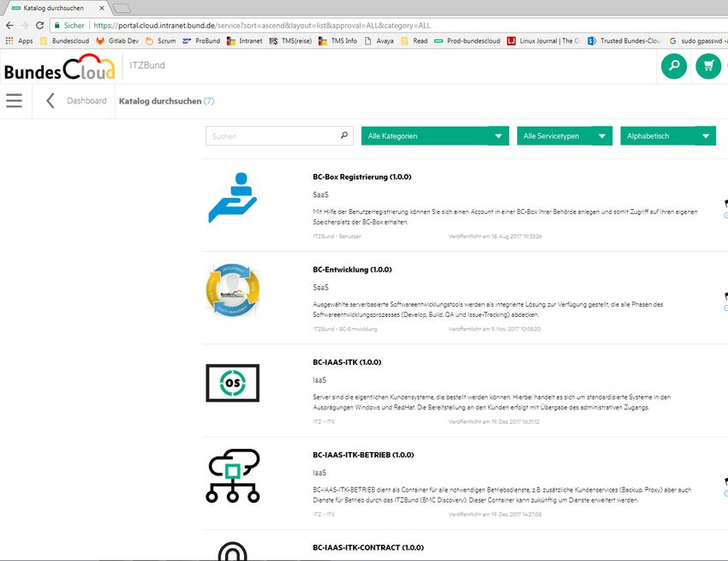Click the browser address bar URL
The image size is (728, 561).
click(262, 26)
